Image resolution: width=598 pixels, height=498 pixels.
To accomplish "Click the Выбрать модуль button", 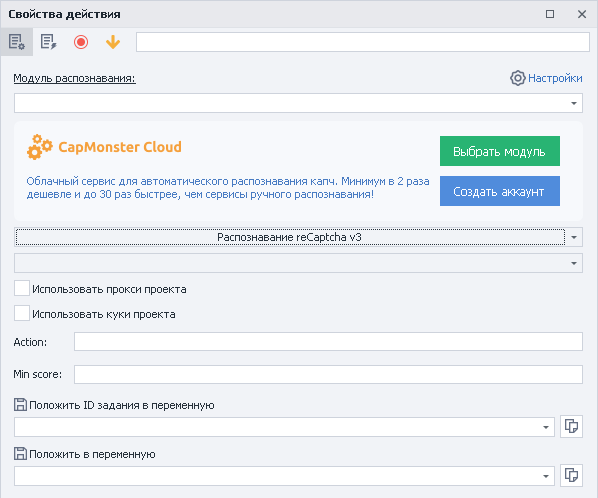I will [x=500, y=151].
